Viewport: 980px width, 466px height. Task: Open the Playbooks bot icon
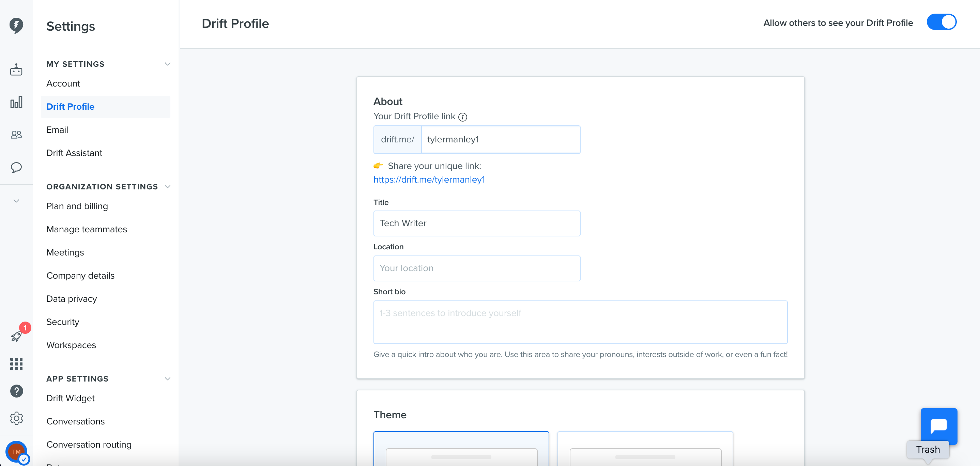point(16,69)
